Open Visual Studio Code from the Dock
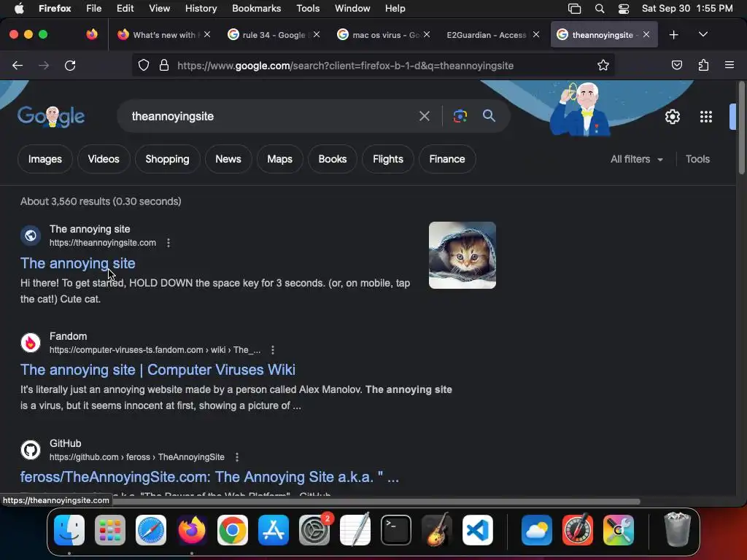This screenshot has height=560, width=747. point(477,530)
